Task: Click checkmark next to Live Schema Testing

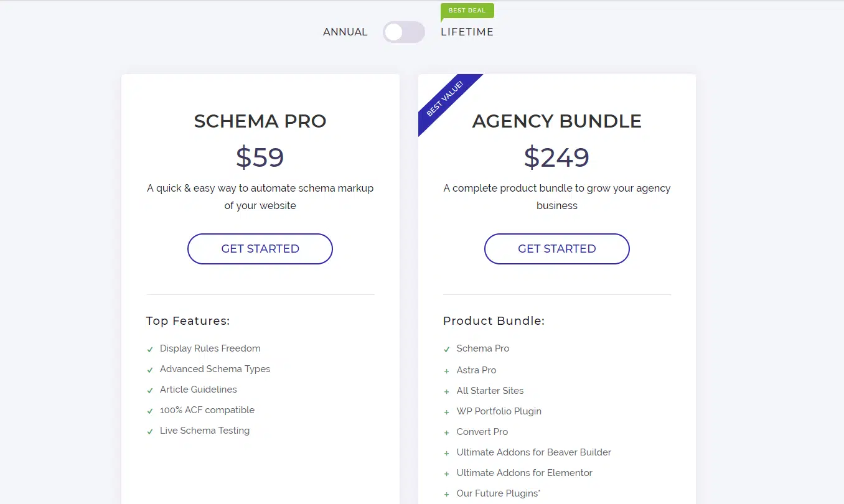Action: click(150, 432)
